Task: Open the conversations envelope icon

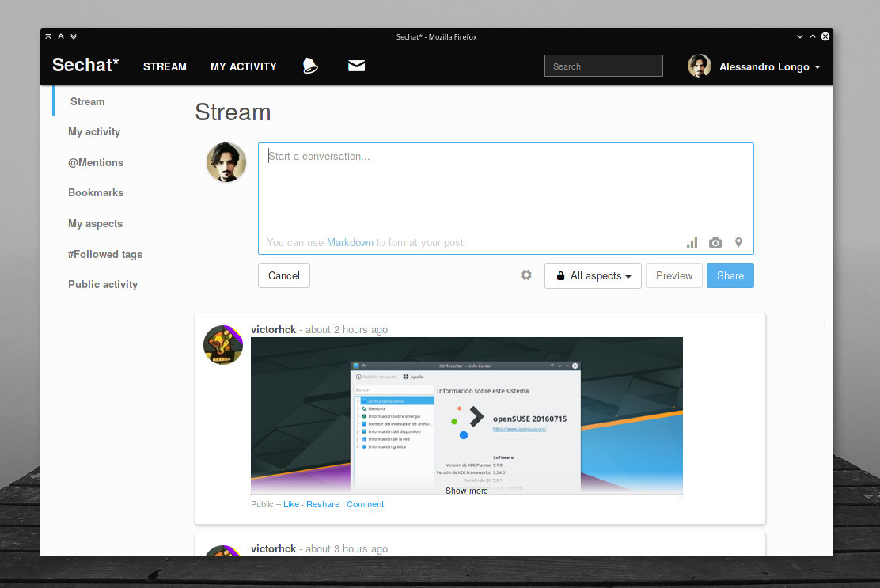Action: (x=356, y=66)
